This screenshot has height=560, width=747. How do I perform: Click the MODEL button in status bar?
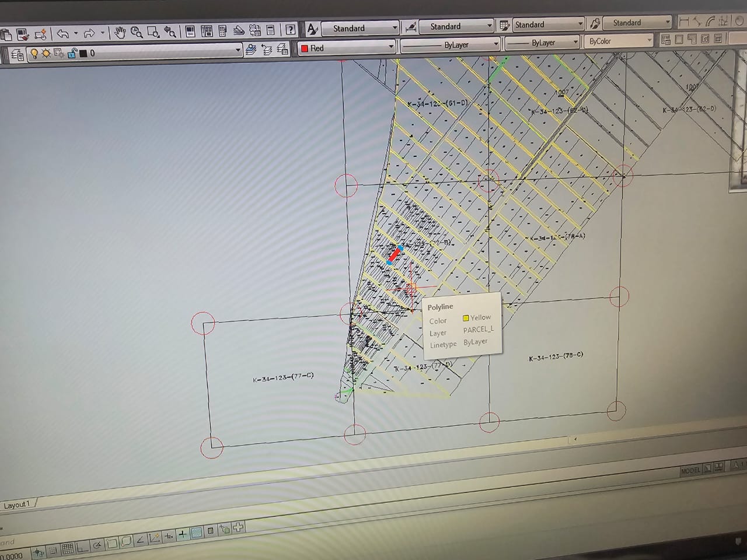tap(690, 471)
